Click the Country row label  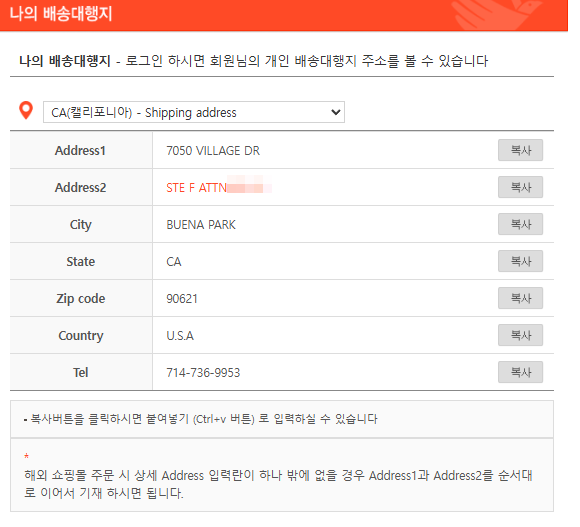pos(80,336)
